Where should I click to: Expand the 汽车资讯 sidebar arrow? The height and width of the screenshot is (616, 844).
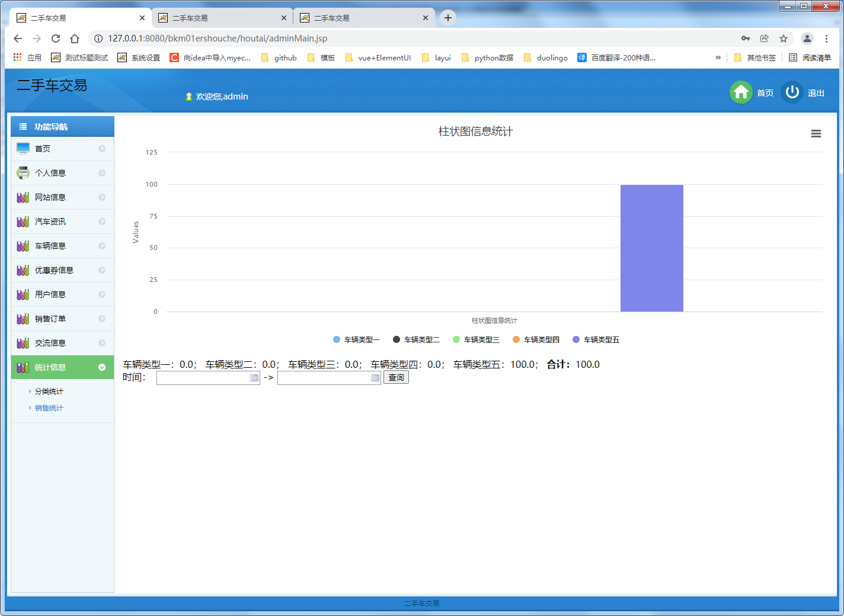click(x=102, y=222)
